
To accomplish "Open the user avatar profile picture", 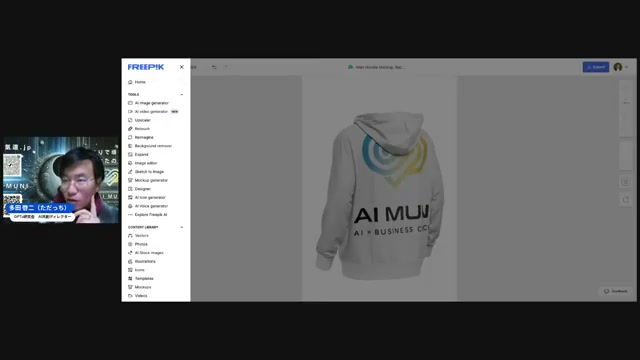I will 618,67.
